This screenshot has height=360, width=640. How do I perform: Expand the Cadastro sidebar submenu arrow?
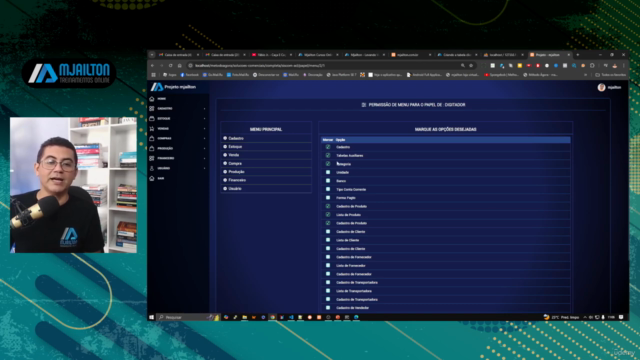tap(204, 109)
